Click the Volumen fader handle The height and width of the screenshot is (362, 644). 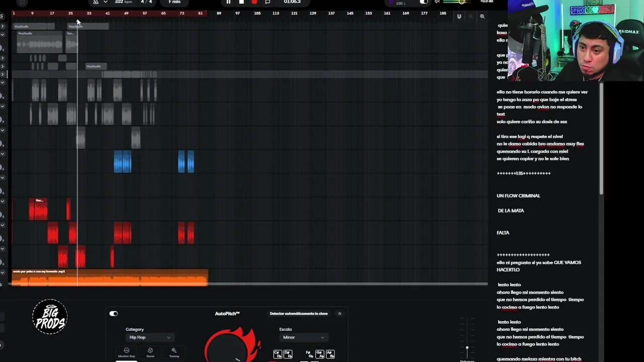[x=467, y=348]
